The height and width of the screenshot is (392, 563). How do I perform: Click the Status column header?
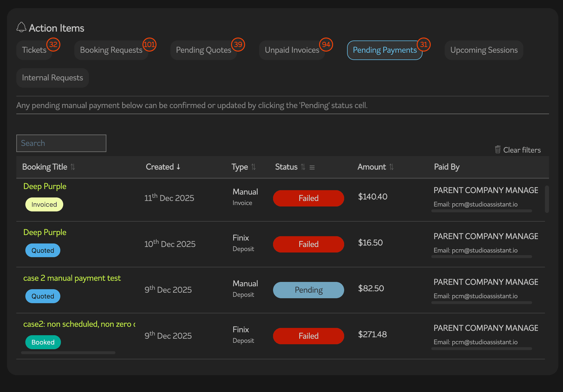click(286, 167)
